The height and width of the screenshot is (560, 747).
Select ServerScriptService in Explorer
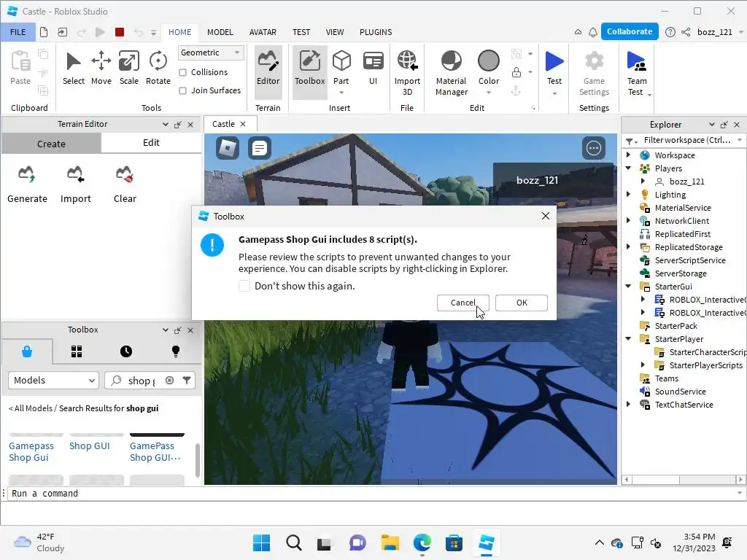690,260
